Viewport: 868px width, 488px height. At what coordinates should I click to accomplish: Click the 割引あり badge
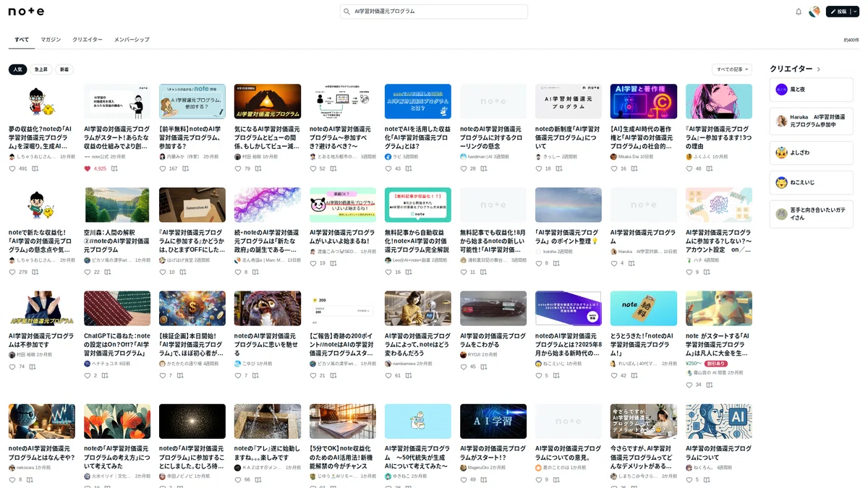pyautogui.click(x=715, y=364)
